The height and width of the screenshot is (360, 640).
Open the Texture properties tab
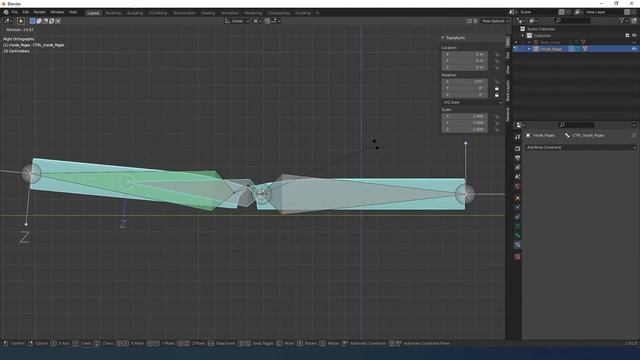(x=518, y=257)
